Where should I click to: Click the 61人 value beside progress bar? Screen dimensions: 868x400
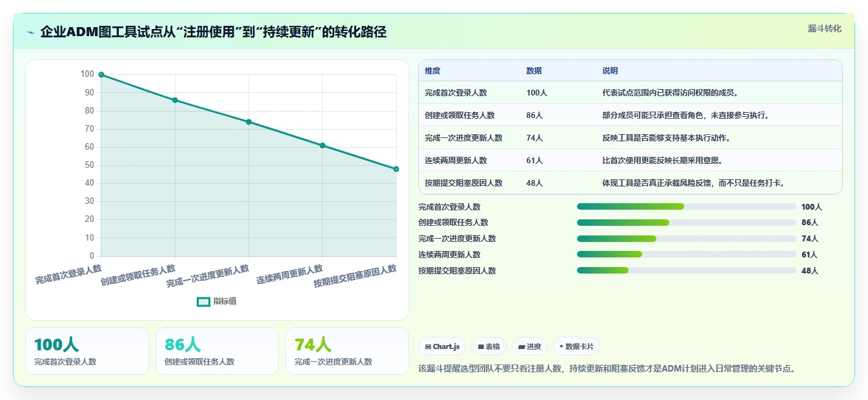[810, 255]
